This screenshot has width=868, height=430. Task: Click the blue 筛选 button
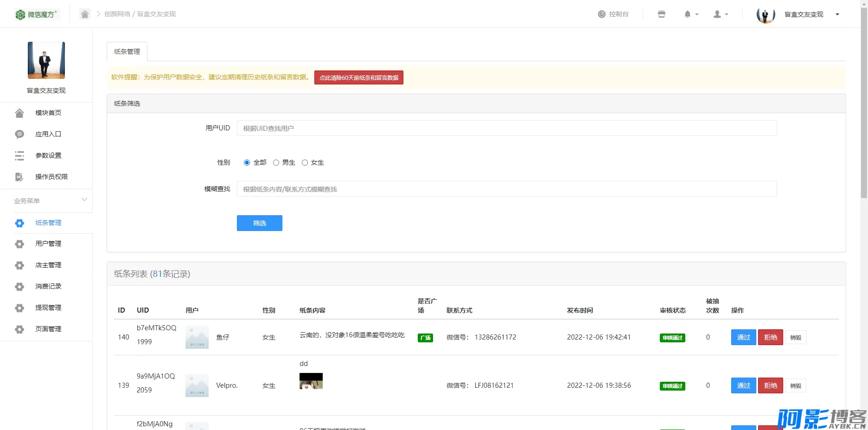click(x=259, y=223)
